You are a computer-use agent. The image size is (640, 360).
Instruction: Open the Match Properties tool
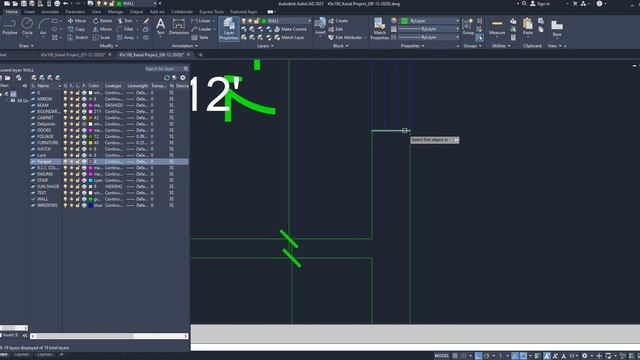point(380,29)
